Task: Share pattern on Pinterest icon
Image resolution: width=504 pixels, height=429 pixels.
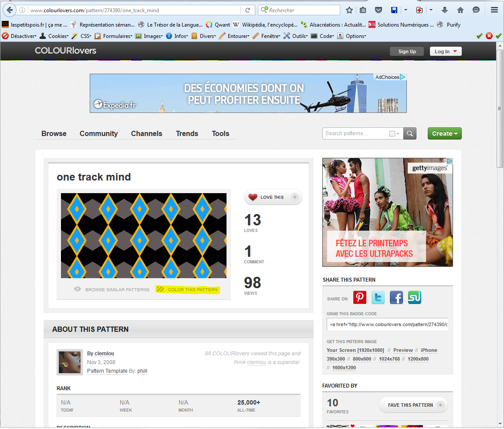Action: point(360,298)
